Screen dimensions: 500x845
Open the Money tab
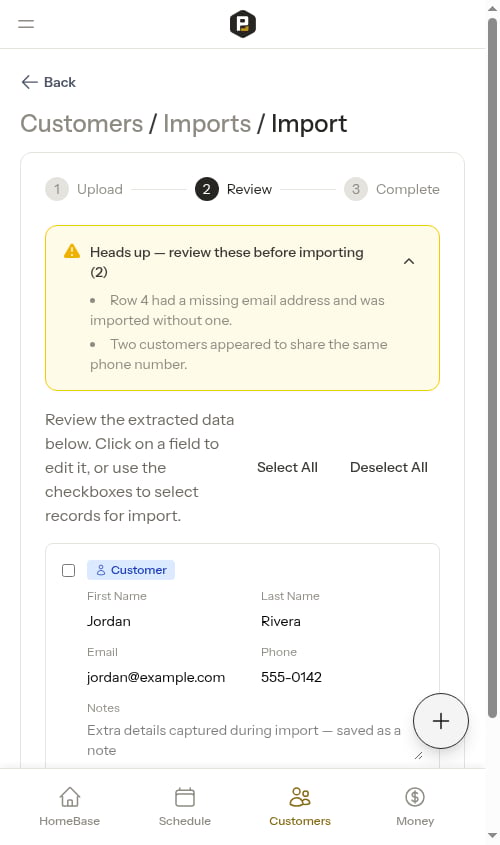point(415,807)
